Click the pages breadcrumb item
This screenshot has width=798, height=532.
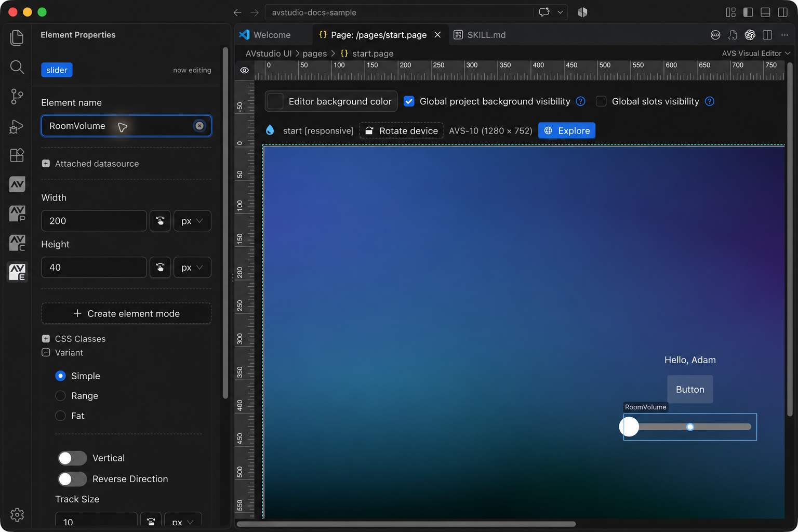(315, 54)
